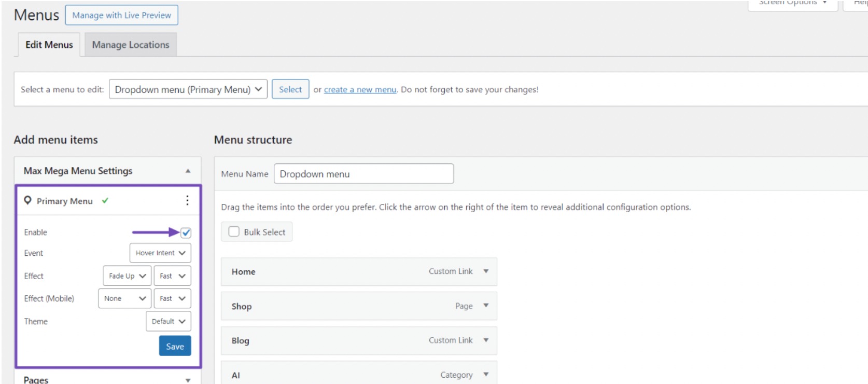
Task: Open the menu selector showing Dropdown menu (Primary Menu)
Action: [188, 89]
